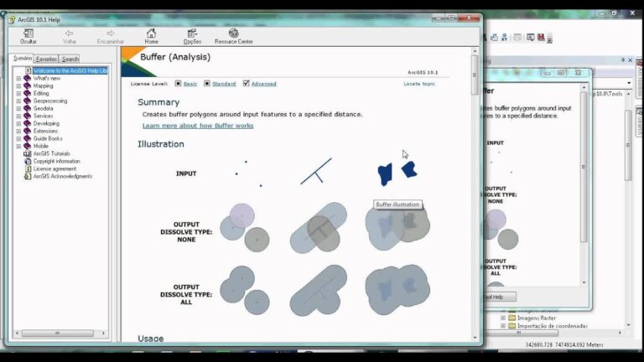Image resolution: width=644 pixels, height=362 pixels.
Task: Click the Imagens Raster folder icon
Action: 512,318
